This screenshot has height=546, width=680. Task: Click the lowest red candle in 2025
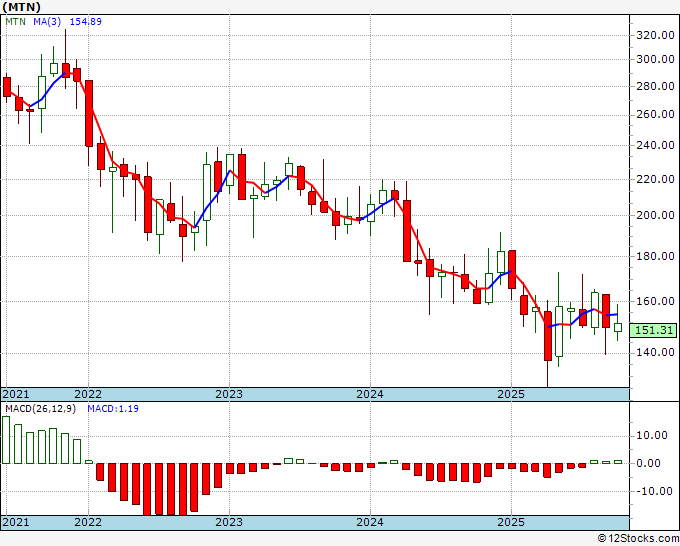[548, 336]
